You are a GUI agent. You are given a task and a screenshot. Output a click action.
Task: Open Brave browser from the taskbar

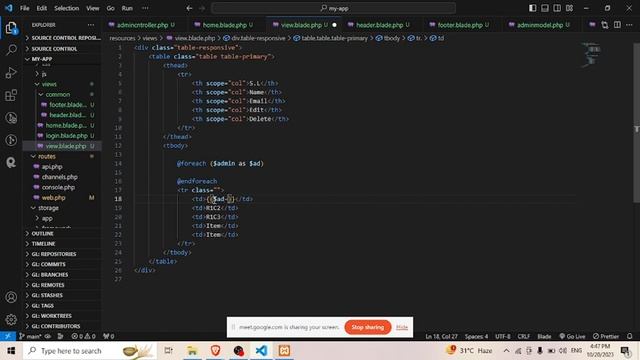click(215, 351)
